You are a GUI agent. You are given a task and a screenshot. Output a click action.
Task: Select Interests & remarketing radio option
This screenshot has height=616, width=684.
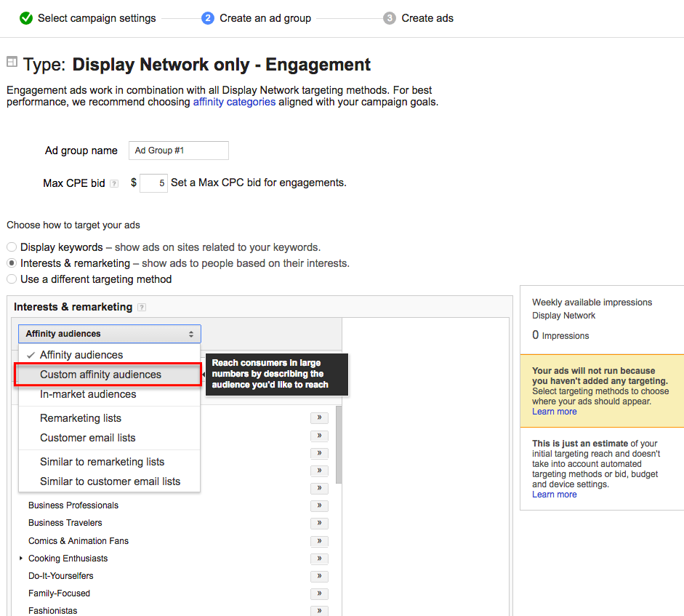(12, 263)
